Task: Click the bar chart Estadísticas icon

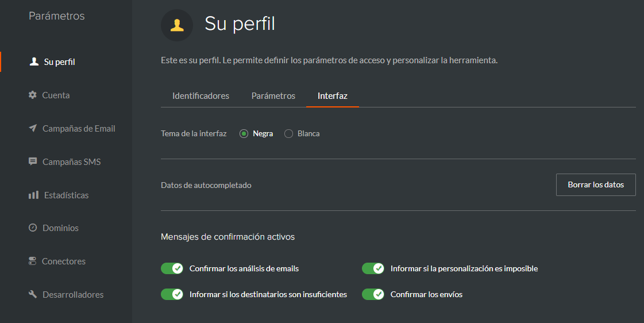Action: [x=33, y=195]
